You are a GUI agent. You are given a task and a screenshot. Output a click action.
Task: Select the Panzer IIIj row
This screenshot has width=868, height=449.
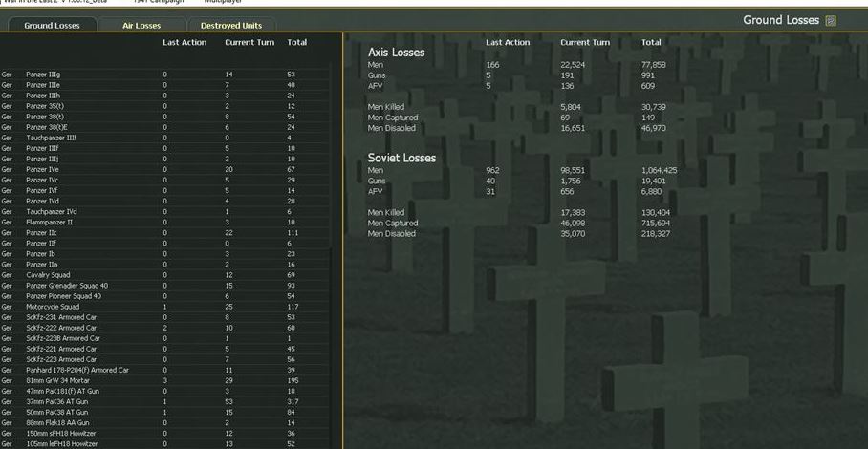click(165, 159)
